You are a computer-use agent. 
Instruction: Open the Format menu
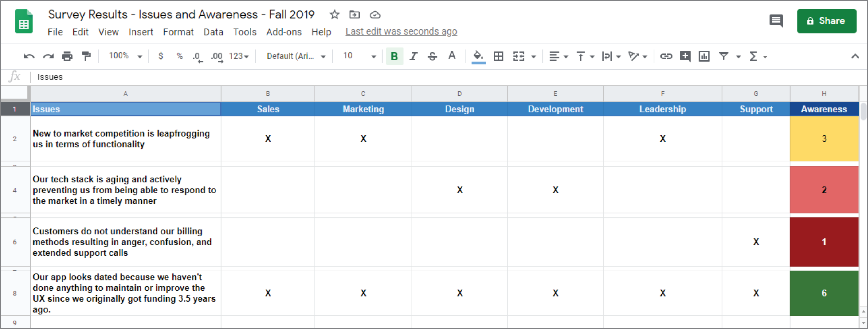click(178, 32)
